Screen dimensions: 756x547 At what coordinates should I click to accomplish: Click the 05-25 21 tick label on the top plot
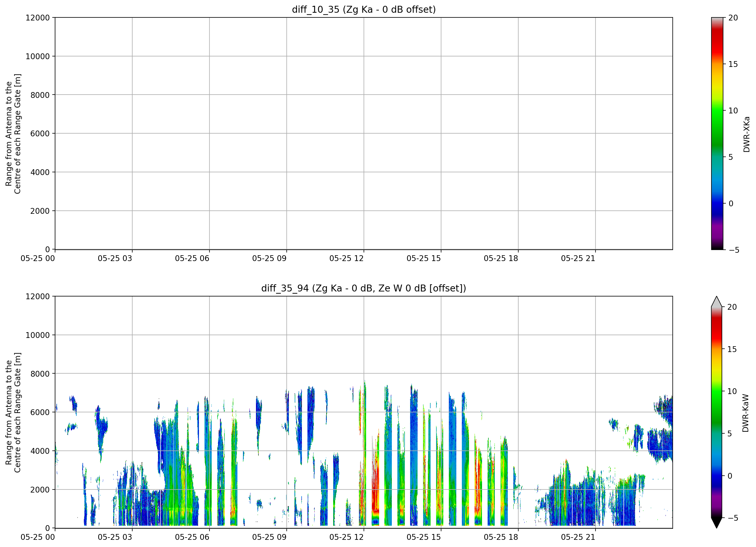point(578,259)
